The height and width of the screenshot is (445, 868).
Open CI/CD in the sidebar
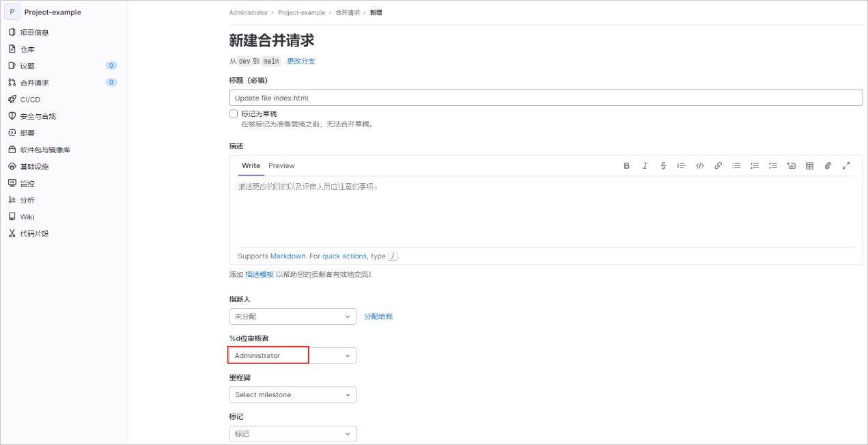[x=30, y=99]
